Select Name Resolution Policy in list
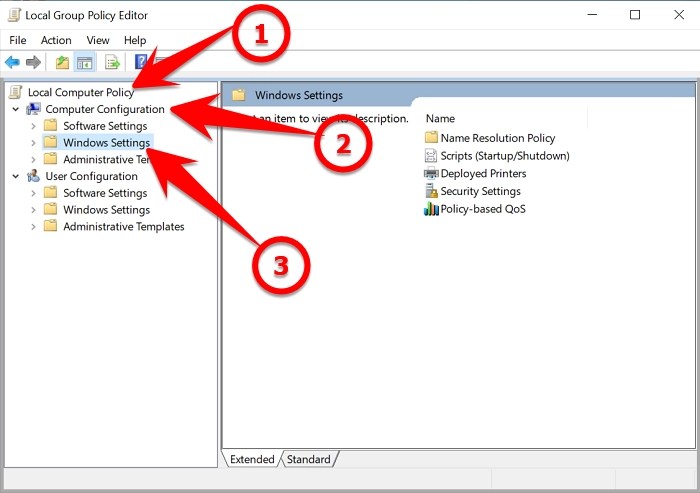 click(x=498, y=138)
